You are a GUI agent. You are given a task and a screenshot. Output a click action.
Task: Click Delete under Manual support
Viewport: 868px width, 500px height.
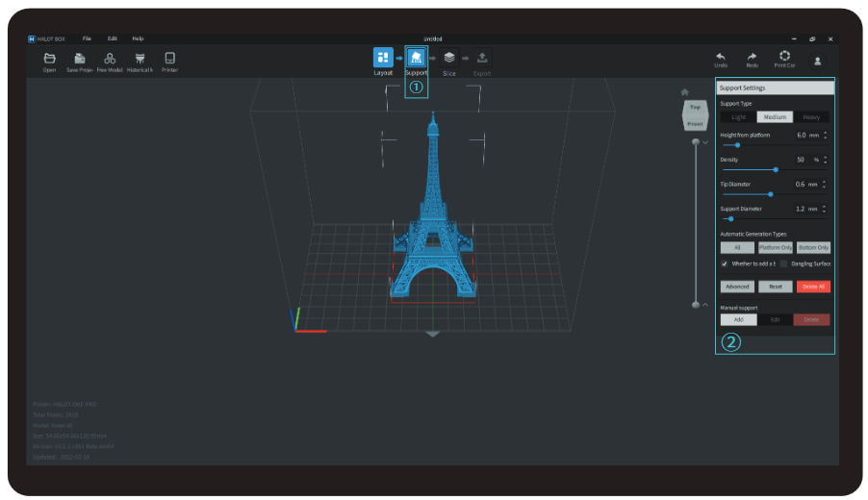click(811, 319)
